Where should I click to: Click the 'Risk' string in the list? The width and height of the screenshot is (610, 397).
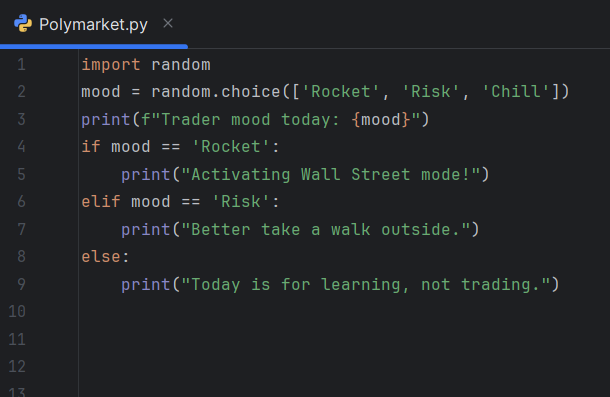click(431, 92)
